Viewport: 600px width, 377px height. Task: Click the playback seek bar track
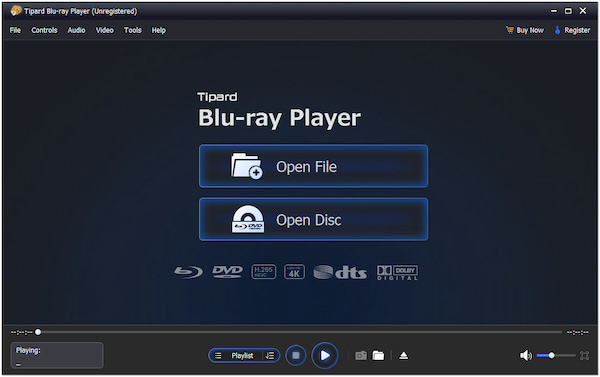(x=300, y=332)
